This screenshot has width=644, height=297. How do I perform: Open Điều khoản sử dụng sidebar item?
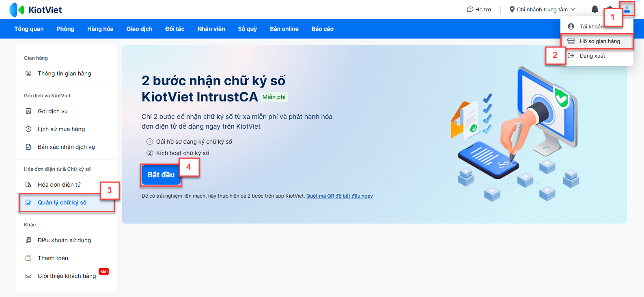tap(67, 240)
